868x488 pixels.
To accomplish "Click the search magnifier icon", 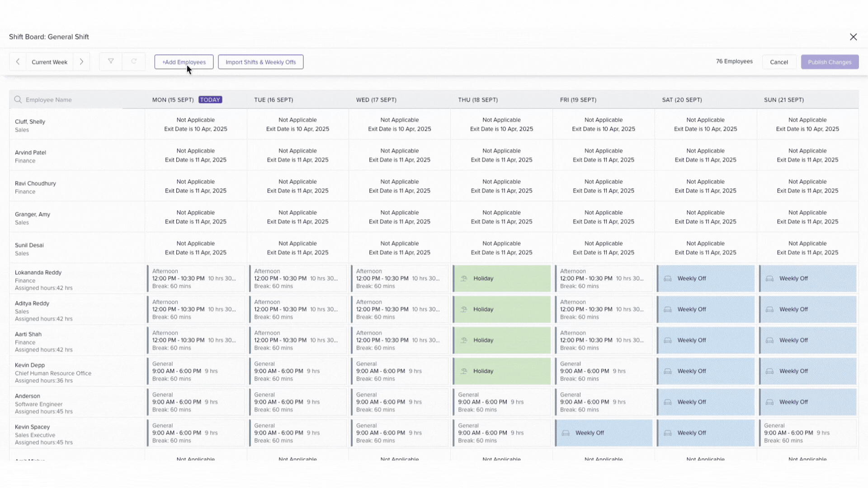I will click(18, 99).
